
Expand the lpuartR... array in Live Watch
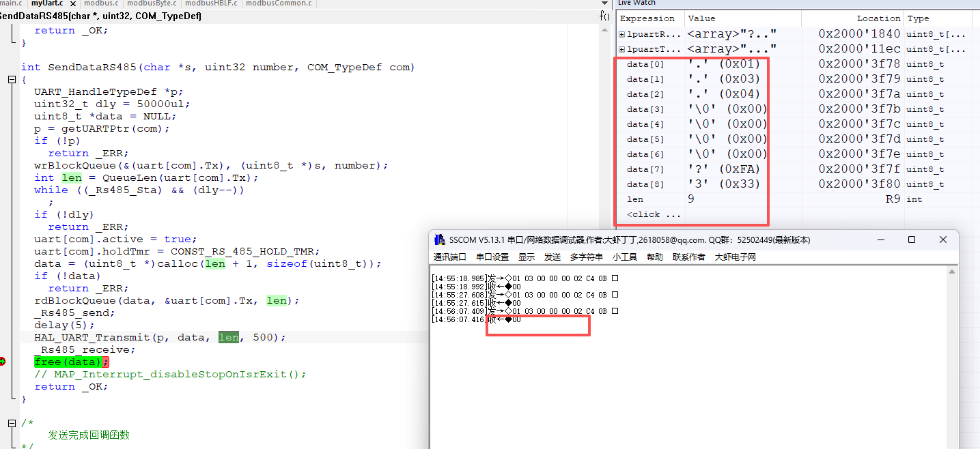tap(621, 34)
